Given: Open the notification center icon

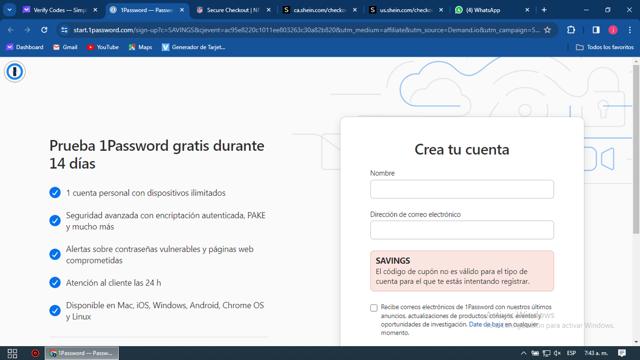Looking at the screenshot, I should (x=622, y=353).
